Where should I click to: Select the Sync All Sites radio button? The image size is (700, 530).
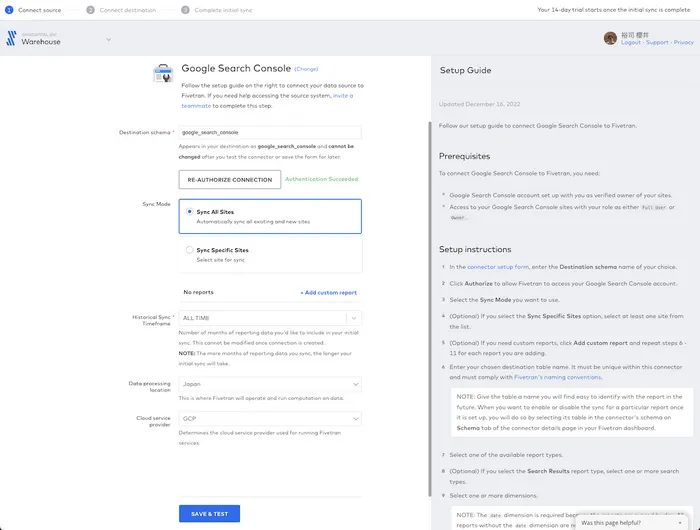pyautogui.click(x=190, y=212)
